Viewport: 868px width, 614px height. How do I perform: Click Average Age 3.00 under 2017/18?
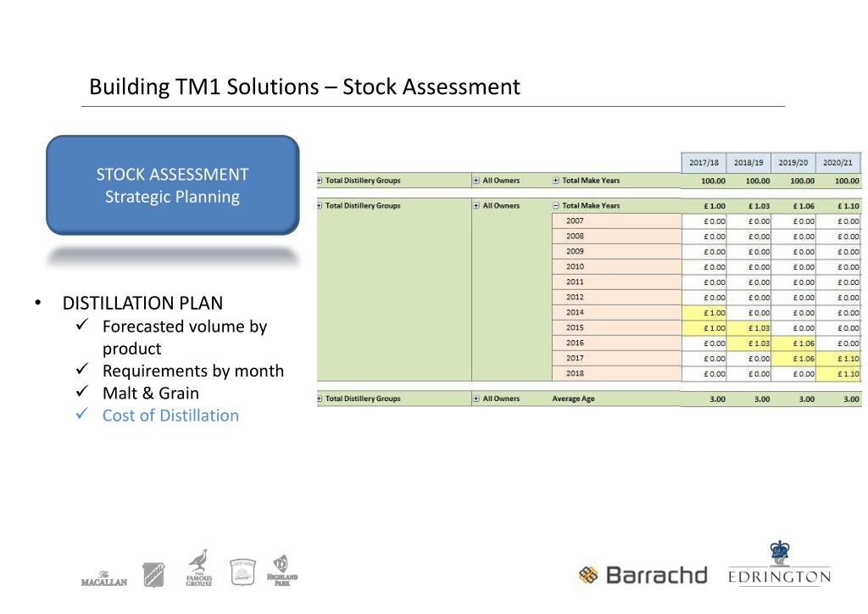pos(717,399)
